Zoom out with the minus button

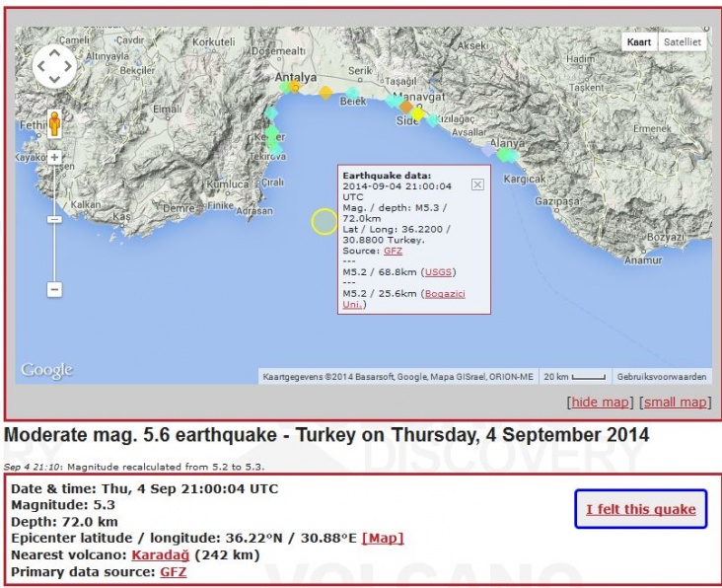click(54, 289)
